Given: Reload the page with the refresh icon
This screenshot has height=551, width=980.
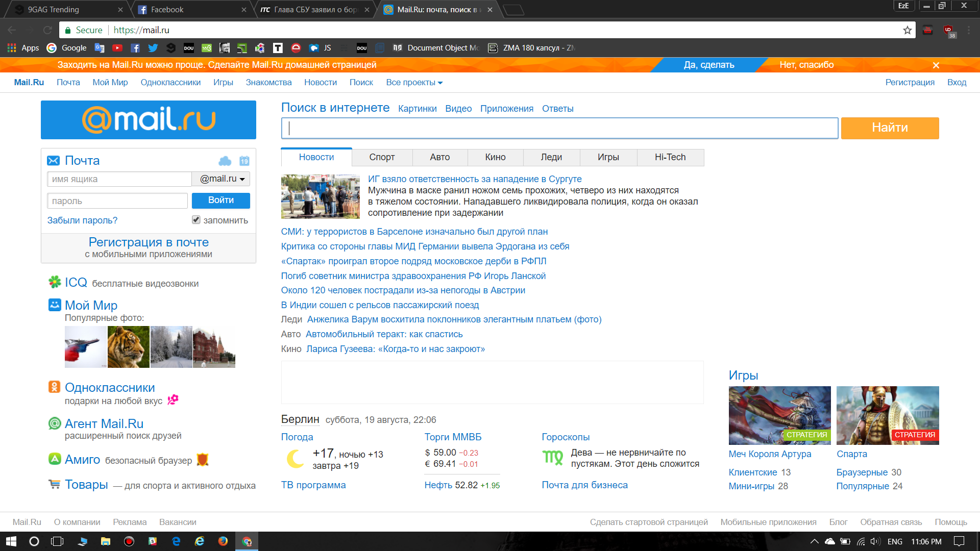Looking at the screenshot, I should click(x=47, y=30).
